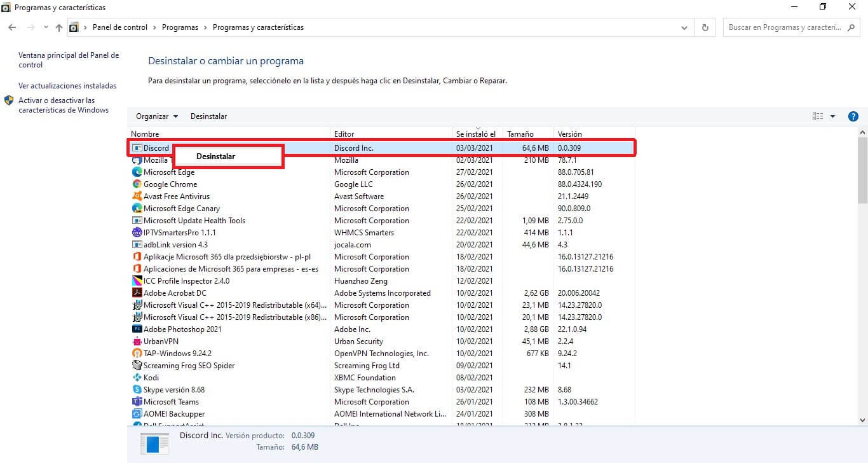Go up one level arrow
The height and width of the screenshot is (463, 868).
[59, 27]
